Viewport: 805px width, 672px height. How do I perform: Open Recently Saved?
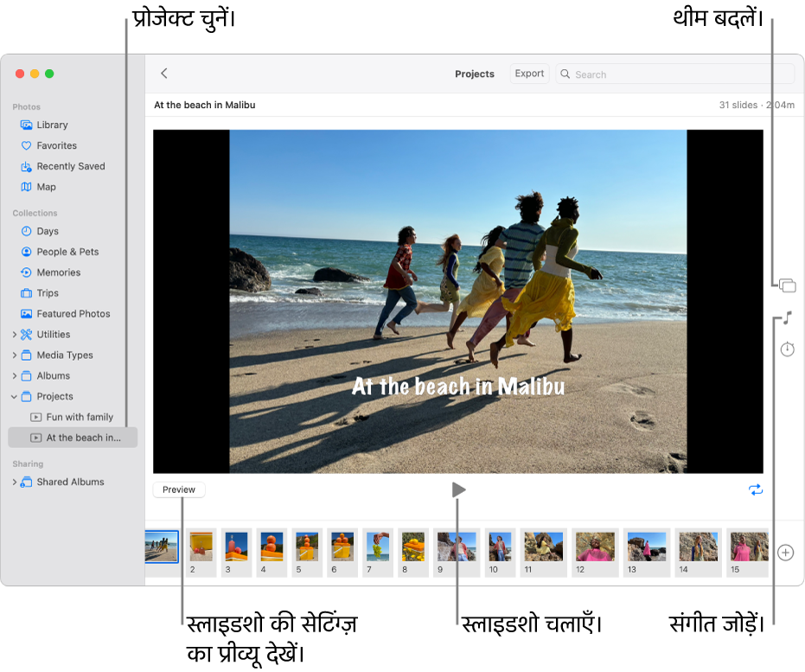click(x=72, y=166)
